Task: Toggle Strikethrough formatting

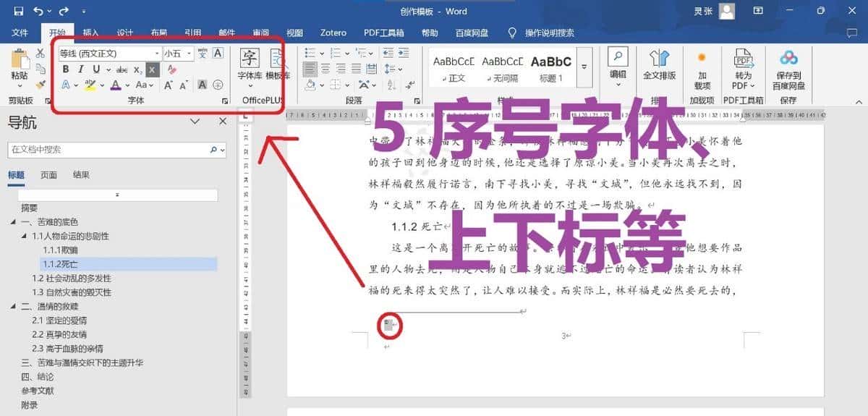Action: pos(122,69)
